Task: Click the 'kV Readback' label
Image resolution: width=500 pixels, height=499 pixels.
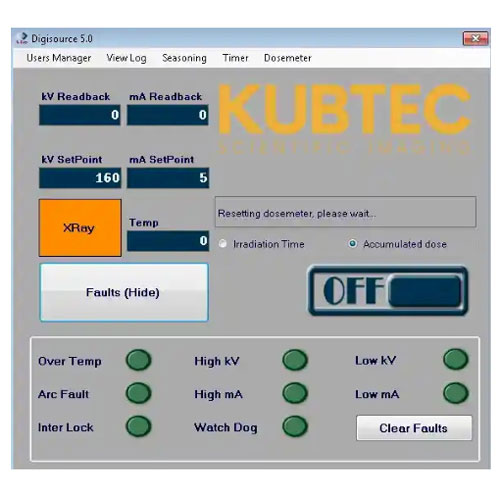Action: pyautogui.click(x=76, y=97)
